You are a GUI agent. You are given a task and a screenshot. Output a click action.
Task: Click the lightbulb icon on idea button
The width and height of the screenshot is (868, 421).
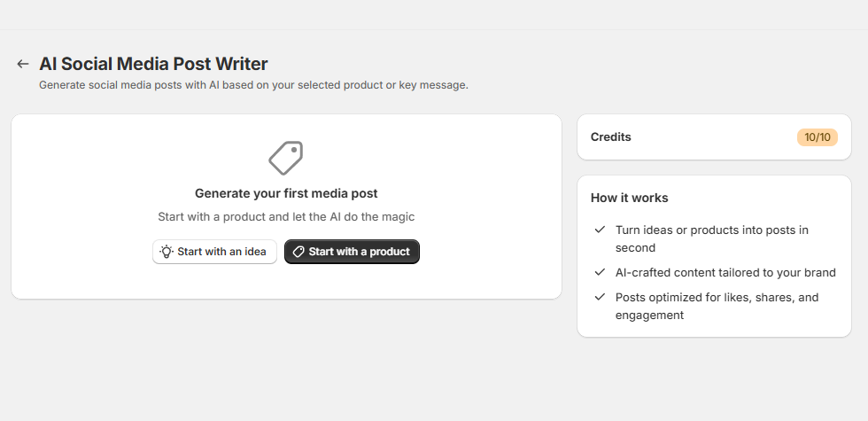click(x=167, y=252)
